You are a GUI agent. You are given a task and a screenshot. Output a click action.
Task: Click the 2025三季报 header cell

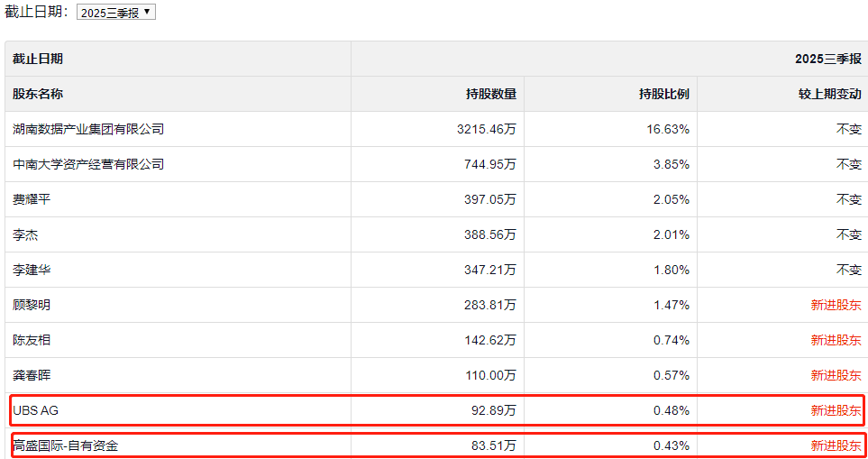(x=827, y=59)
